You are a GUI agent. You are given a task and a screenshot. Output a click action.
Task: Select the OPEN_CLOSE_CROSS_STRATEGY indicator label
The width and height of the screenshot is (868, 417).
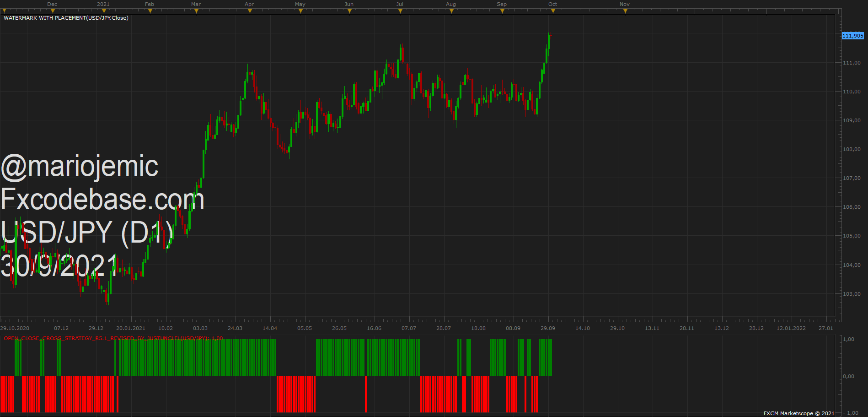point(113,338)
